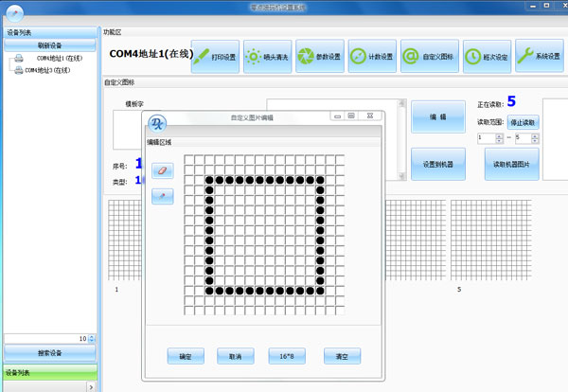Viewport: 568px width, 392px height.
Task: Open 系统设置 system settings
Action: pos(539,56)
